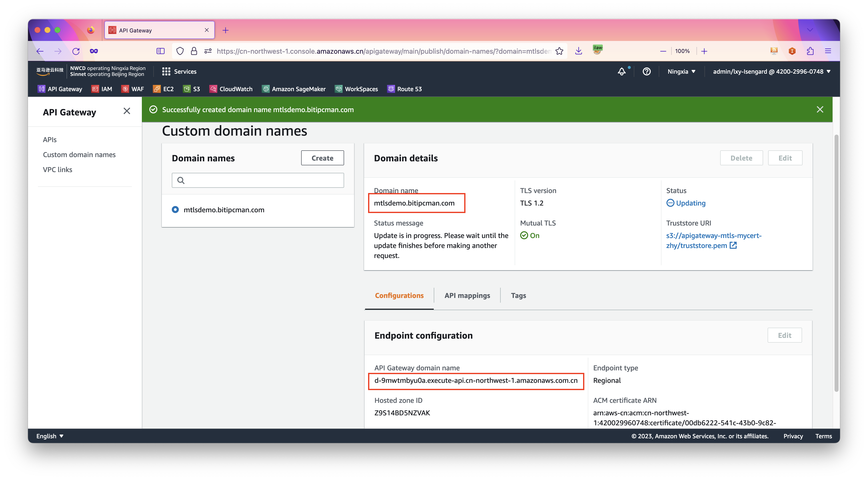Click the help question mark icon
Image resolution: width=868 pixels, height=480 pixels.
click(646, 71)
